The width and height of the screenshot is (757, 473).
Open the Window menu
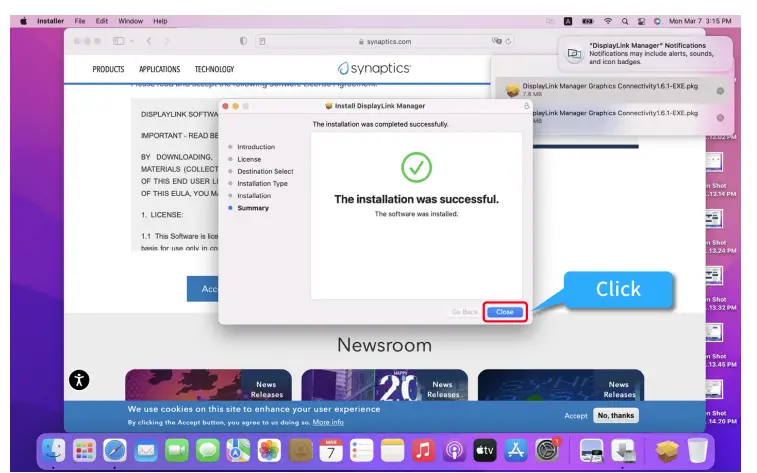130,21
